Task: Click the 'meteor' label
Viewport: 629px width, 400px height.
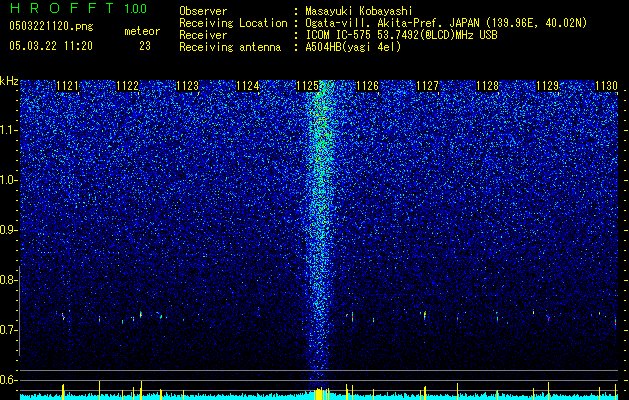Action: pyautogui.click(x=142, y=31)
